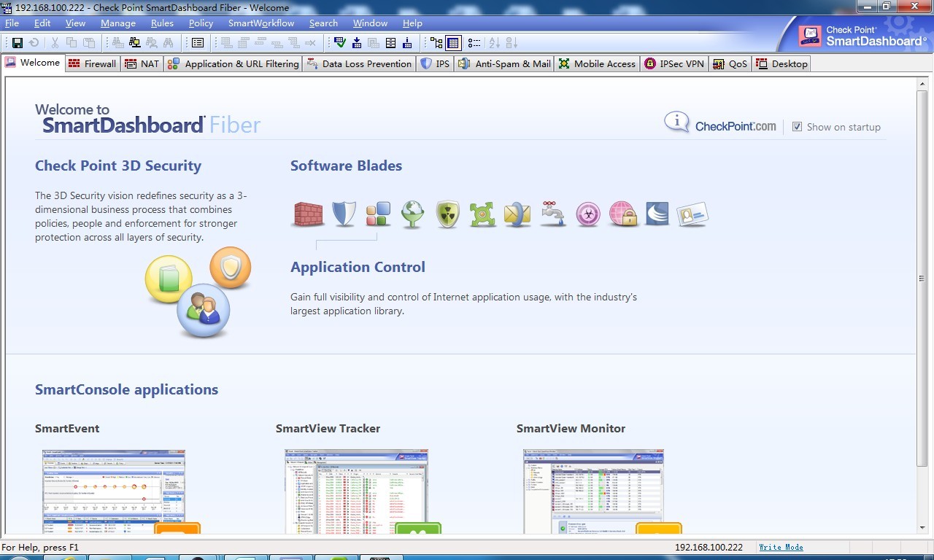The height and width of the screenshot is (560, 934).
Task: Click the Install policy down-arrow toolbar icon
Action: tap(357, 43)
